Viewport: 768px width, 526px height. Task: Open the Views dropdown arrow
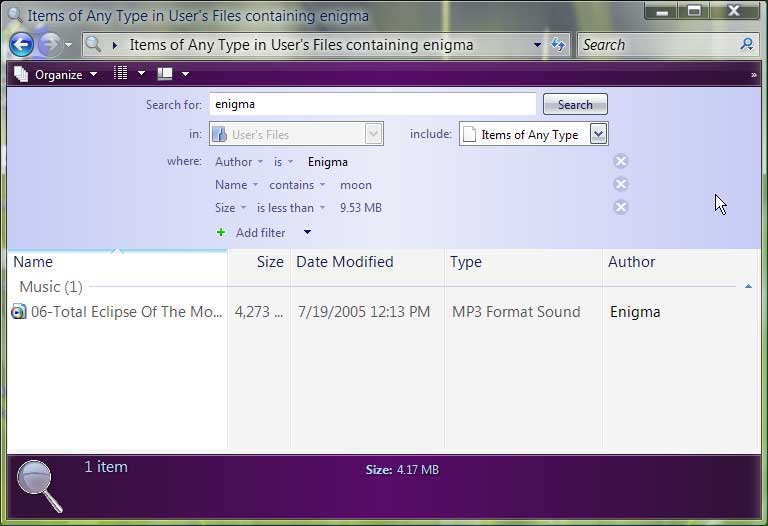(142, 73)
